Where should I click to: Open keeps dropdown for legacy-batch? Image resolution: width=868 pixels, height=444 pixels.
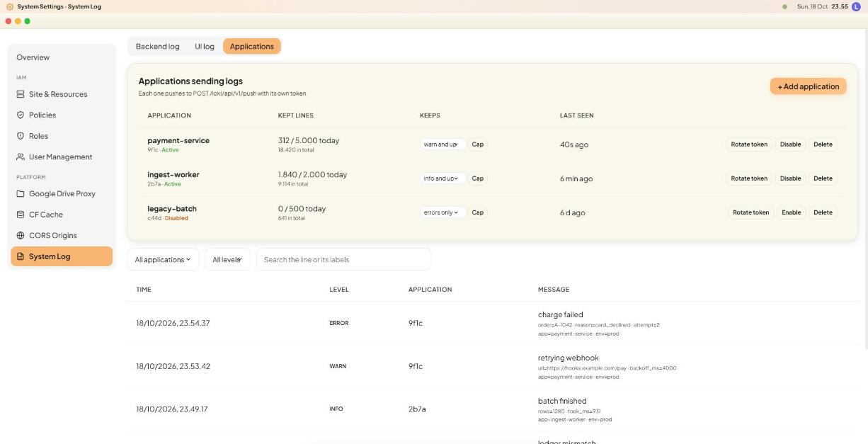[x=442, y=212]
